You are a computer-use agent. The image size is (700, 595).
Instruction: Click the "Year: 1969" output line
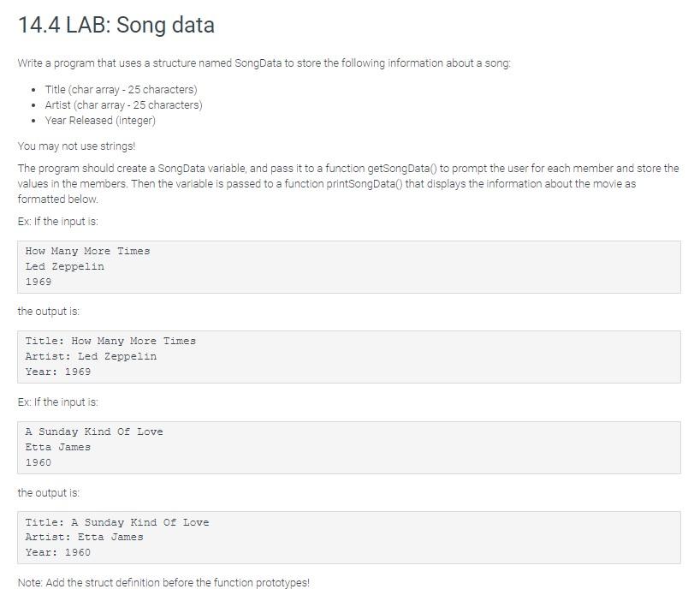58,372
